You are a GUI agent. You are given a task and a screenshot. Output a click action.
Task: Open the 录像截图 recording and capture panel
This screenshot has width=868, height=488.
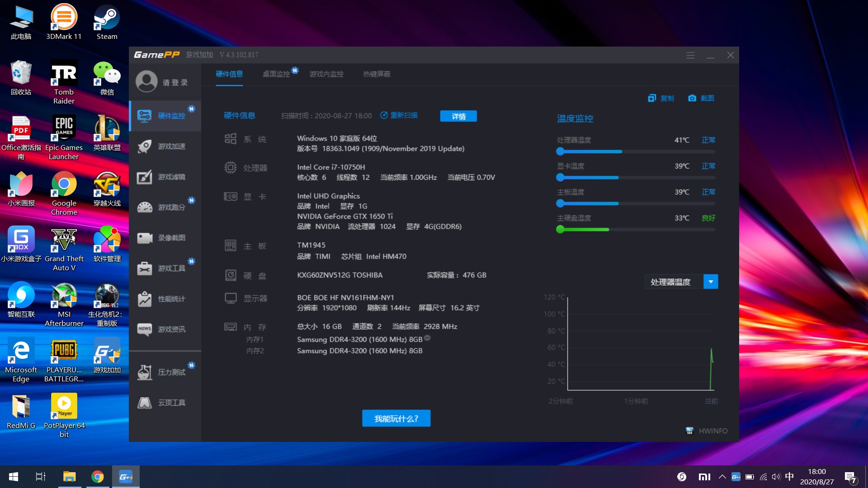point(172,238)
